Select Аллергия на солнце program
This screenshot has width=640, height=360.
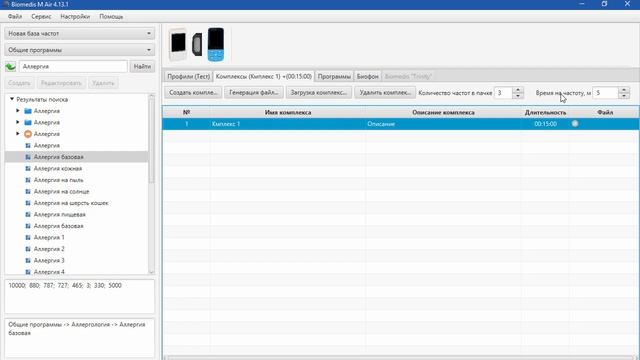tap(61, 191)
